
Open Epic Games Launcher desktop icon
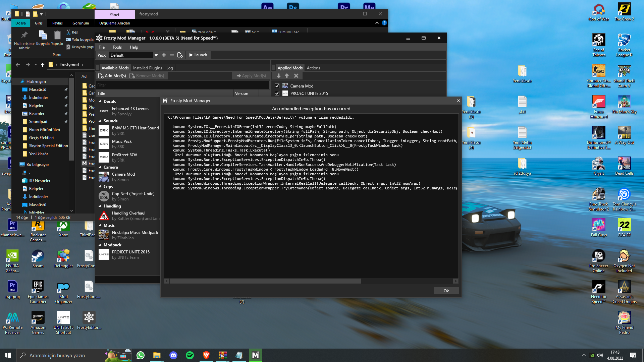tap(38, 292)
